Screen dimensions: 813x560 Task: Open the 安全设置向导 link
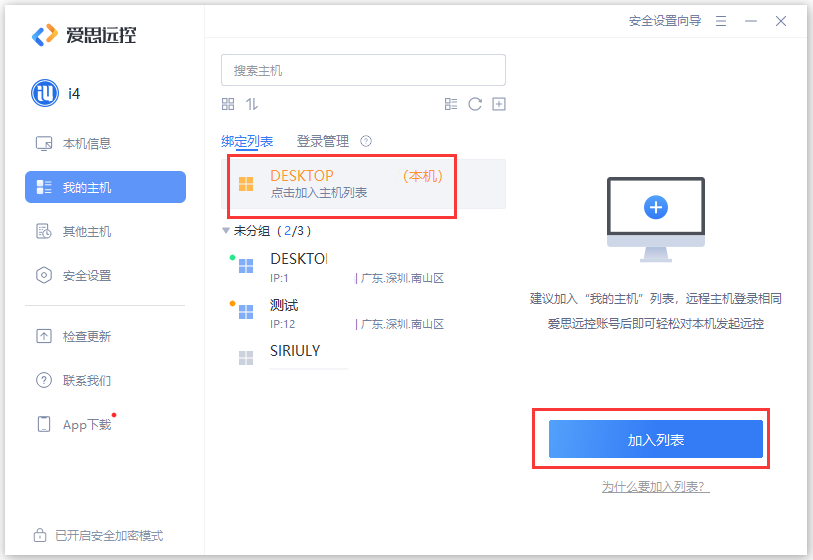pos(665,21)
